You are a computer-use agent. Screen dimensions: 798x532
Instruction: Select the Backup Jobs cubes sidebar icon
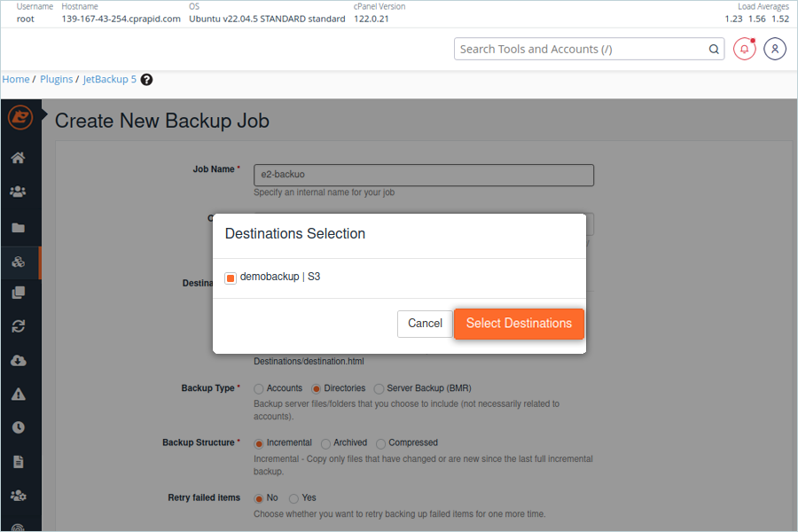[x=19, y=262]
